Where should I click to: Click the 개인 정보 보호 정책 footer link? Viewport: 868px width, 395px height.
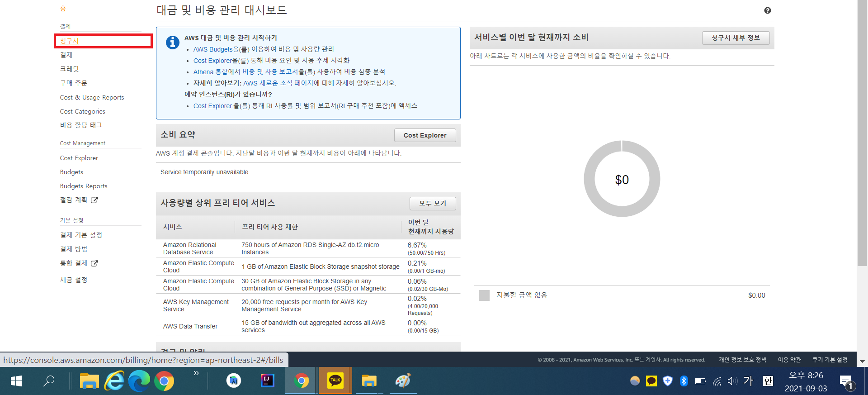[x=742, y=360]
